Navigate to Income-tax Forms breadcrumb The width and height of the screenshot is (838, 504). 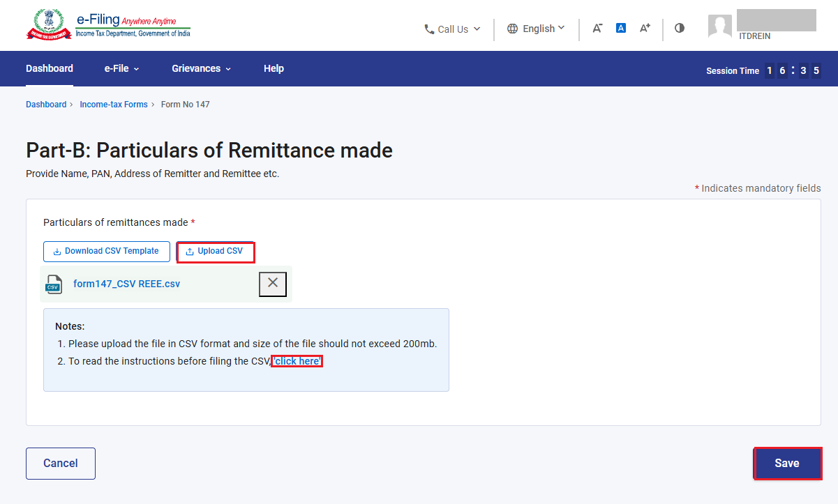point(114,105)
